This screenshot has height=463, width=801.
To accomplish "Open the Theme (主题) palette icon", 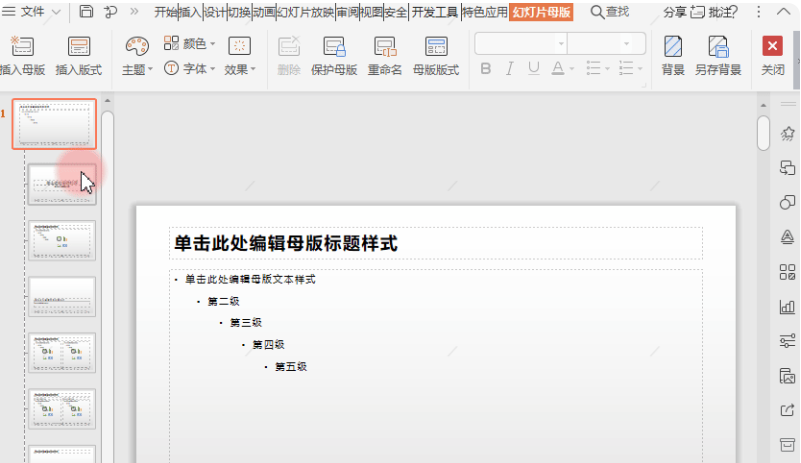I will click(137, 47).
